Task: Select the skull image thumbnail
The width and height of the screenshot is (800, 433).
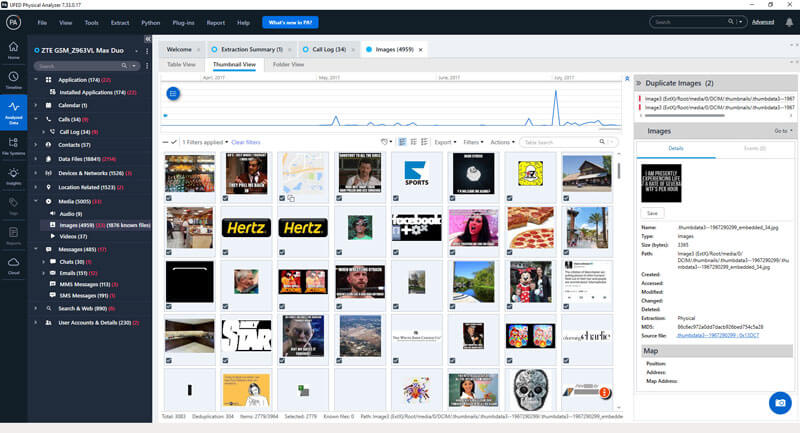Action: pyautogui.click(x=530, y=390)
